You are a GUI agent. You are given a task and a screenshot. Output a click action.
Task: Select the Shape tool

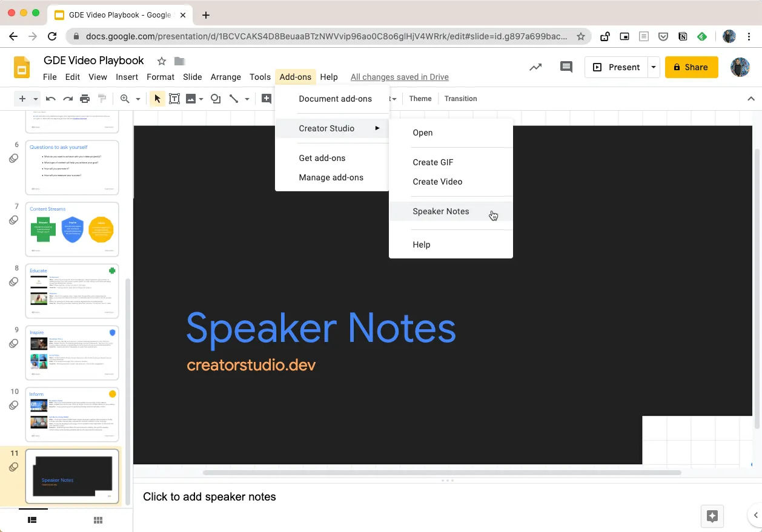[215, 98]
